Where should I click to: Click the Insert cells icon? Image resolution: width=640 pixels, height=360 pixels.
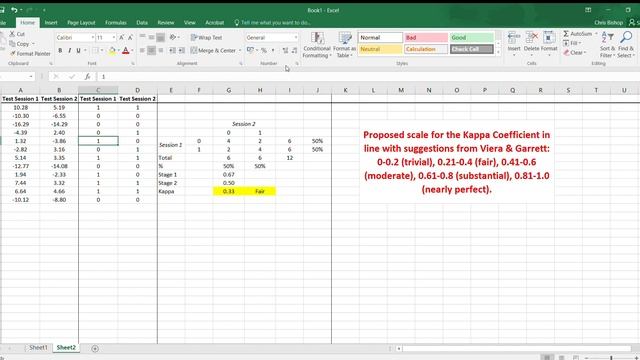[x=514, y=38]
